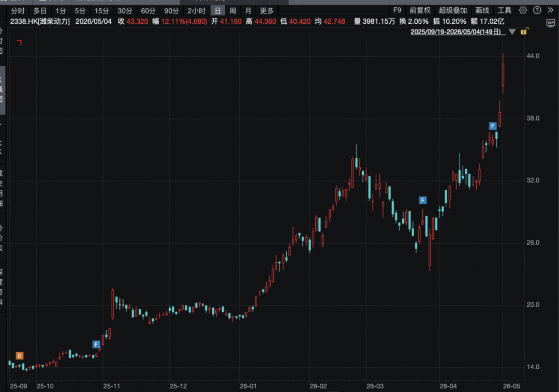The image size is (559, 392).
Task: Click the help question mark icon
Action: [537, 10]
